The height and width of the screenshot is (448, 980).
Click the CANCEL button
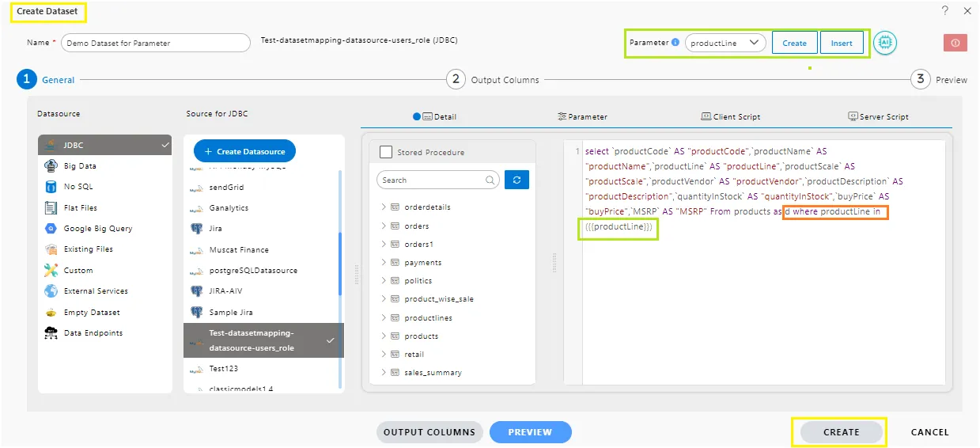click(x=929, y=432)
